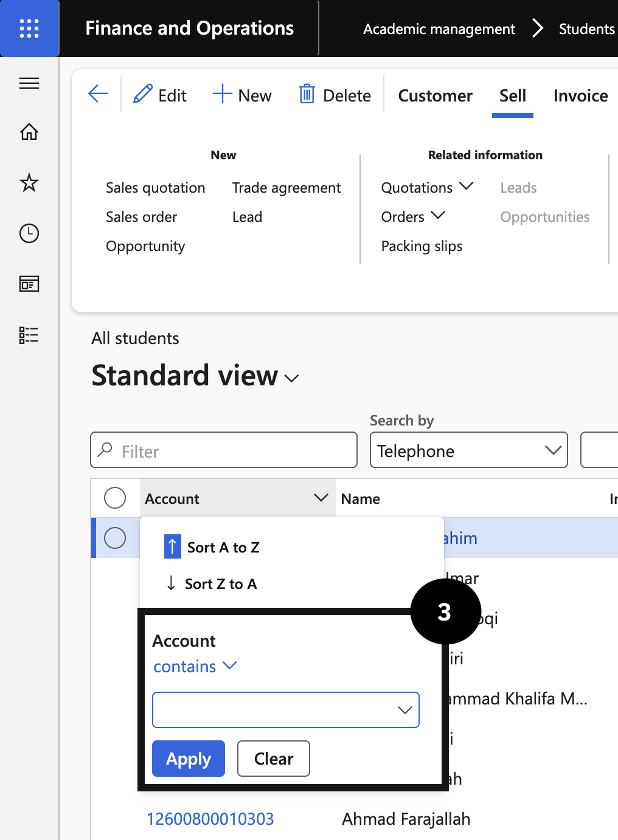
Task: Open the Invoice tab
Action: 581,95
